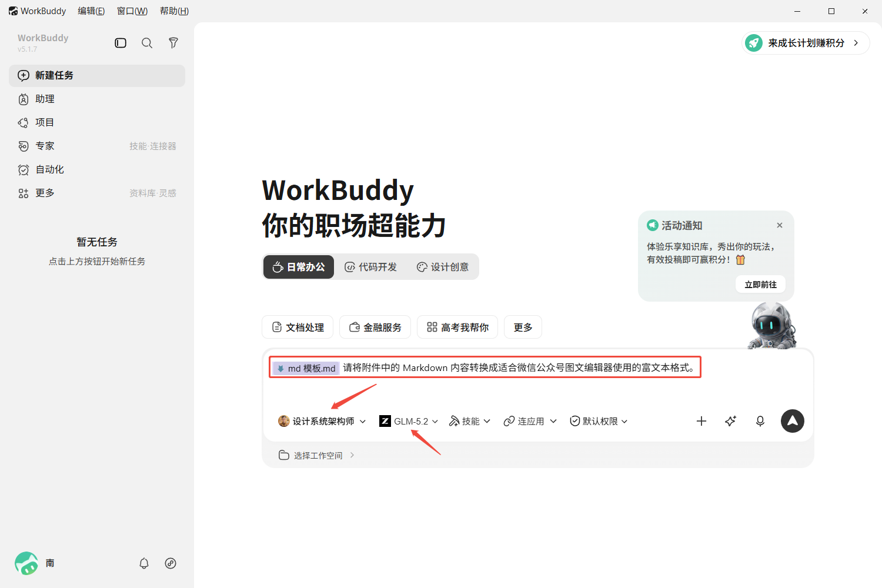Switch to the 设计创意 tab
The height and width of the screenshot is (588, 882).
point(443,267)
